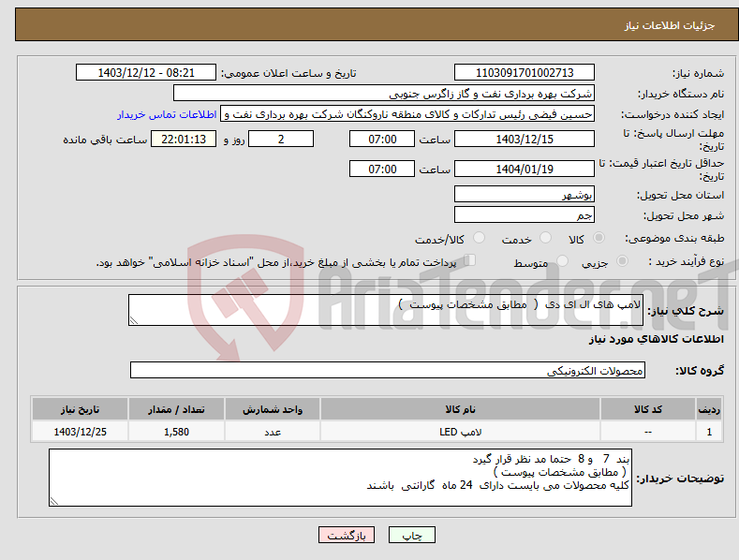The width and height of the screenshot is (739, 560).
Task: Click delivery city field جم
Action: [525, 215]
